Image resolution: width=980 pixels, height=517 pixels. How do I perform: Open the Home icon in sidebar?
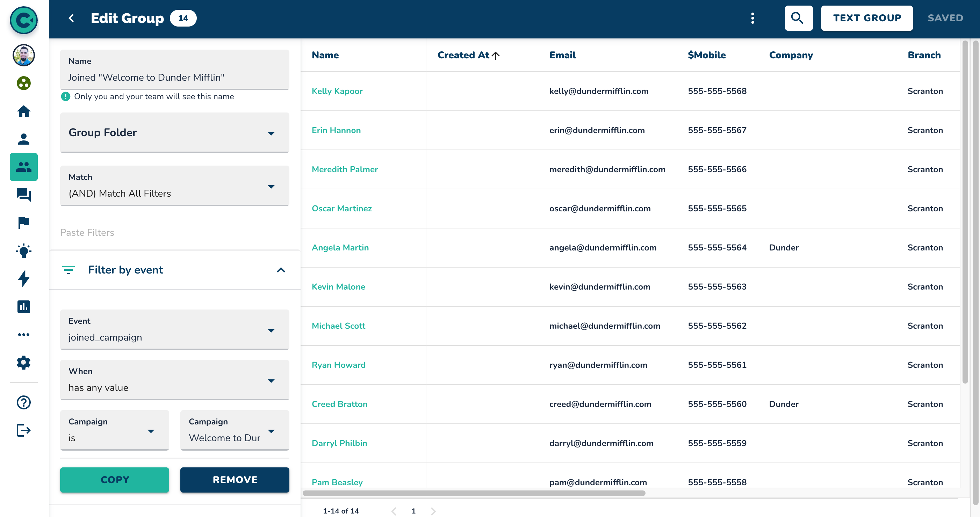23,111
